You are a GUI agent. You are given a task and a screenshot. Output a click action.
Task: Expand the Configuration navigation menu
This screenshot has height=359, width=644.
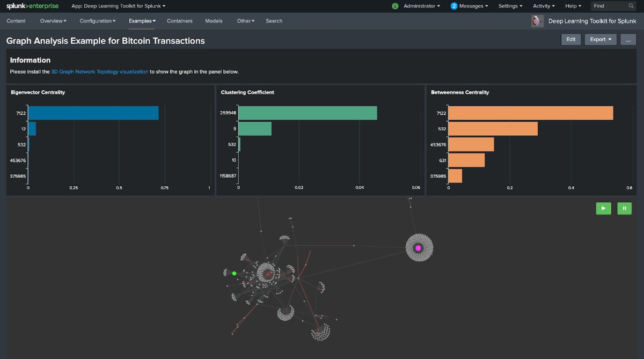coord(97,21)
